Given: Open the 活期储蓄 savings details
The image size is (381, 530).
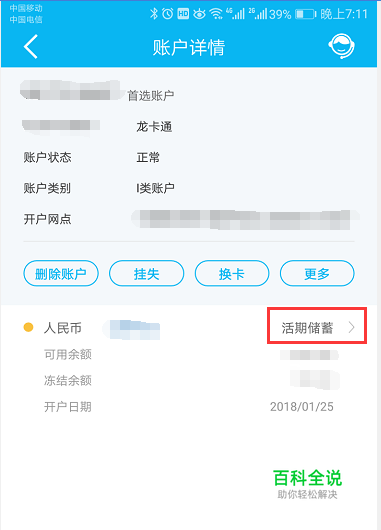Looking at the screenshot, I should tap(317, 326).
